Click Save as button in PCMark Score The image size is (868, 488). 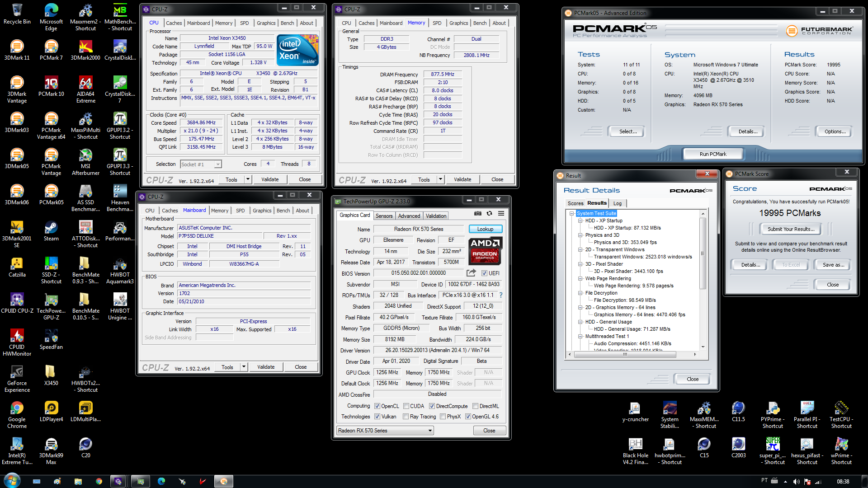tap(833, 265)
